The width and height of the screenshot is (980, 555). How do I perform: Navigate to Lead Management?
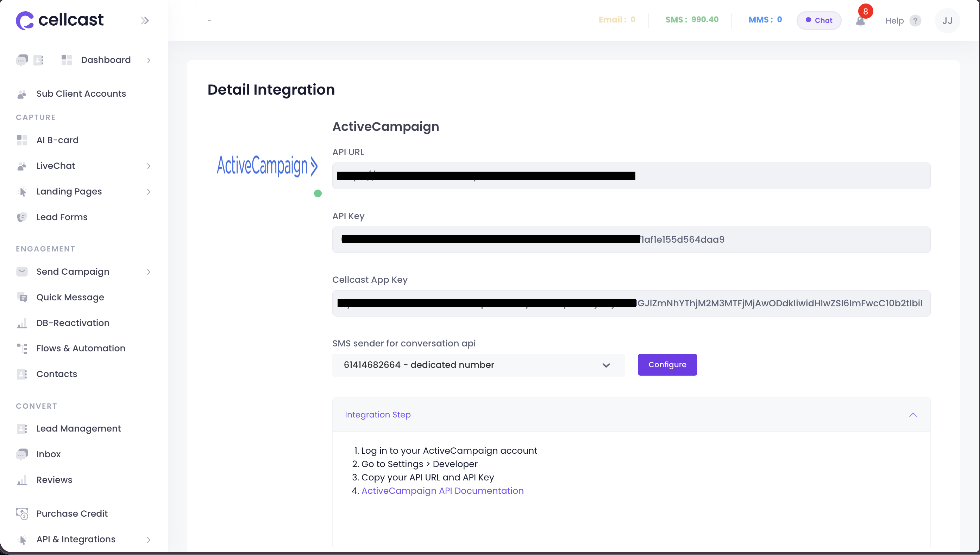(78, 428)
